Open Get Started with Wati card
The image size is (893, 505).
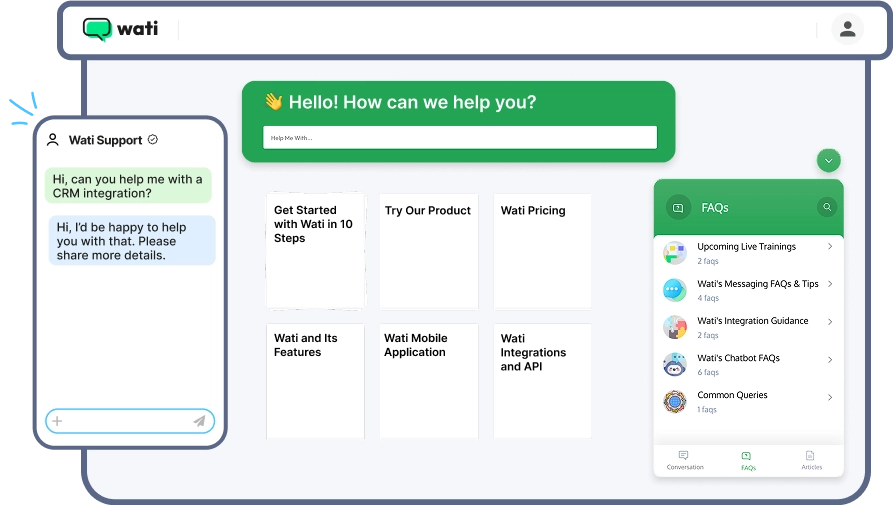coord(315,251)
